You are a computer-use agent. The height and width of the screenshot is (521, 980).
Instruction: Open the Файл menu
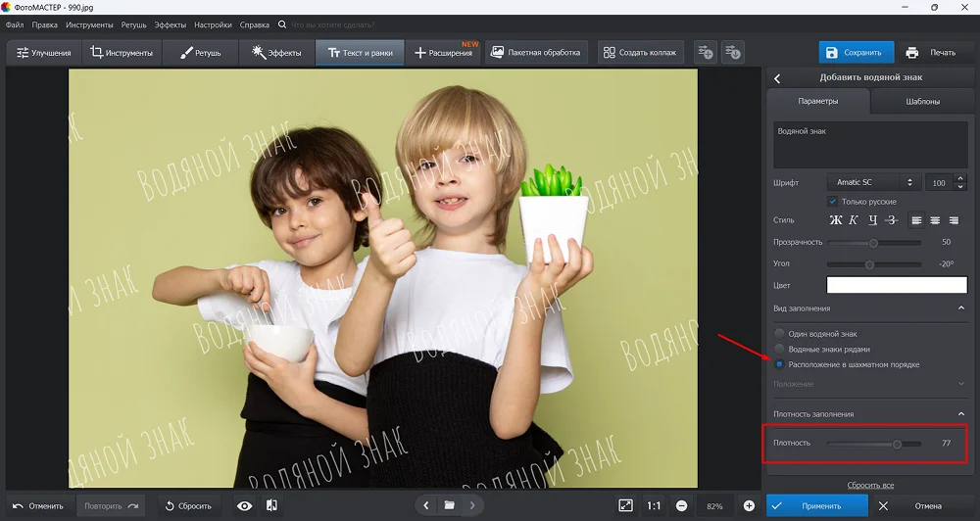[x=15, y=25]
